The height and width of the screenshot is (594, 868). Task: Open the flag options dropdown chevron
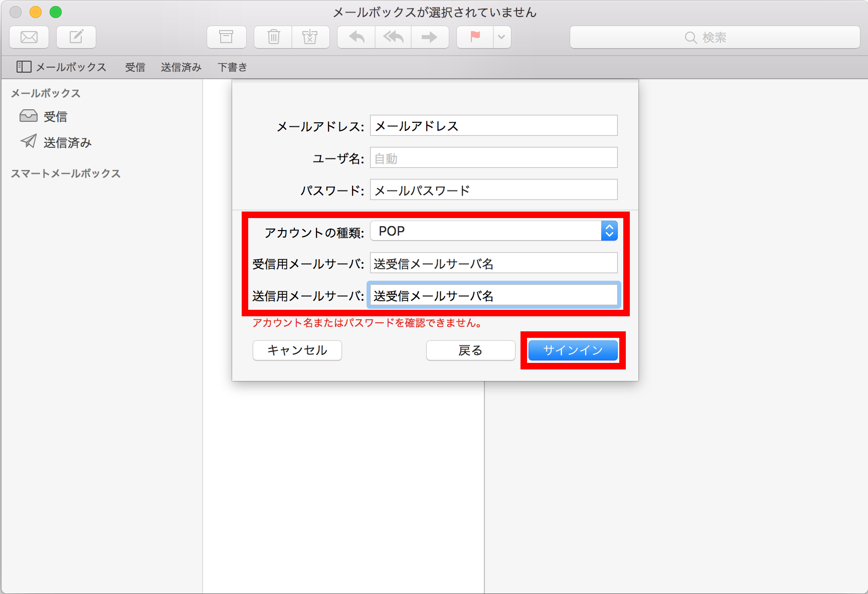click(x=501, y=37)
